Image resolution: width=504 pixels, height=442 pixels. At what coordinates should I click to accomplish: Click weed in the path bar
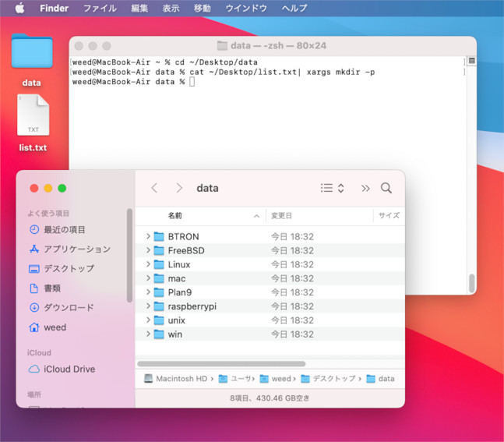click(276, 379)
